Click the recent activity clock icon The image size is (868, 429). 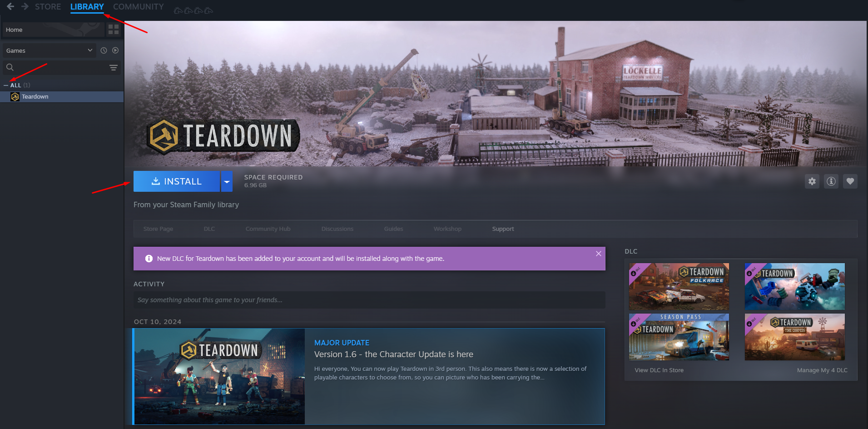104,50
